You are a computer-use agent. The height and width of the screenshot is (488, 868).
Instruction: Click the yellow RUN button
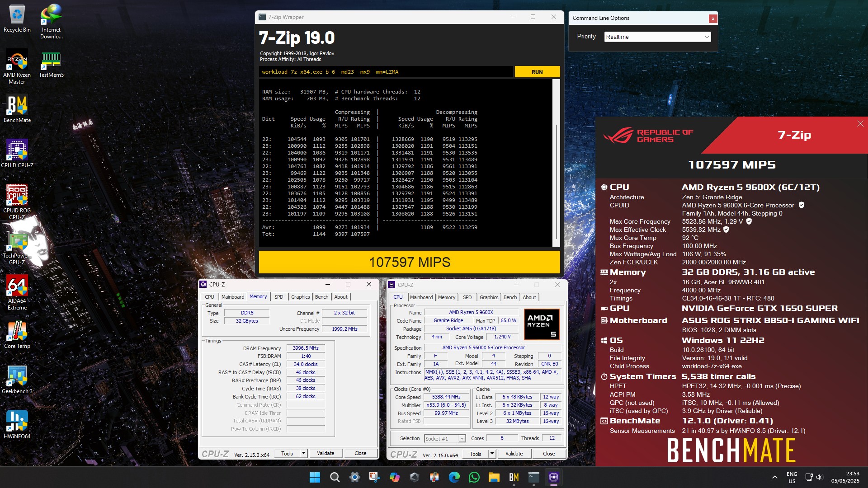(x=537, y=72)
